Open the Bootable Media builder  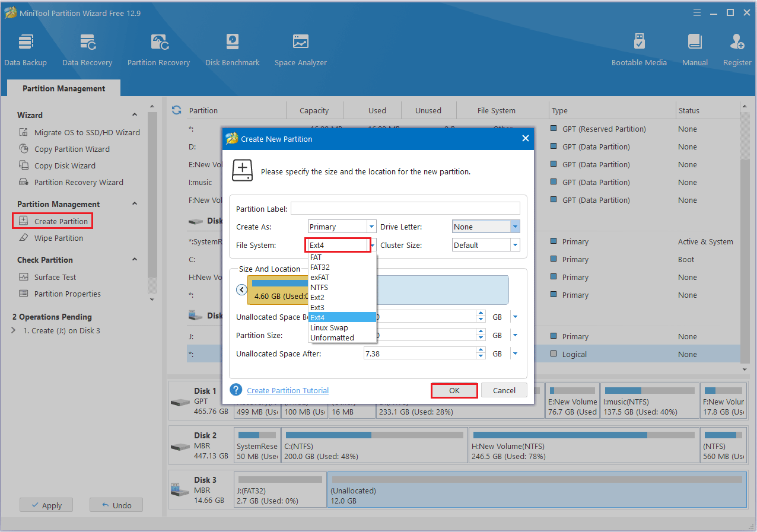[x=639, y=50]
